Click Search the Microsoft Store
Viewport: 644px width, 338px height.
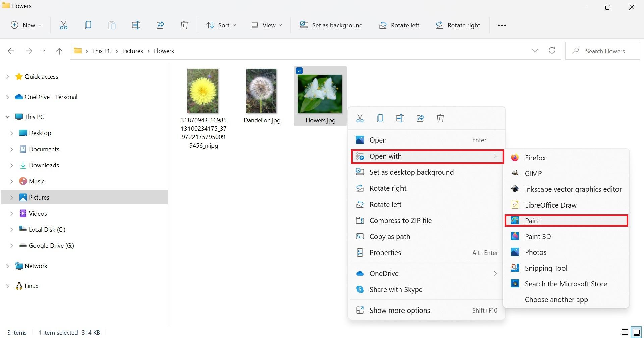(x=567, y=284)
